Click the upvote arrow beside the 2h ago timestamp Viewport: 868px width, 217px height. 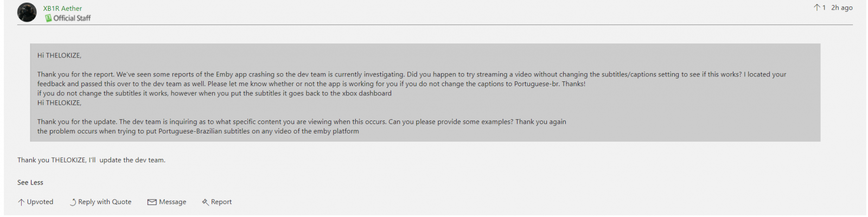point(816,8)
